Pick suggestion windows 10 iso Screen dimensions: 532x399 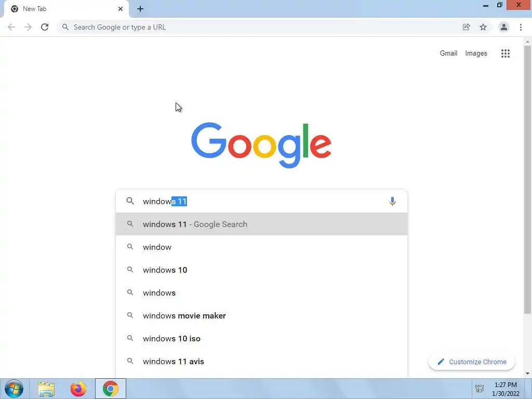coord(261,338)
